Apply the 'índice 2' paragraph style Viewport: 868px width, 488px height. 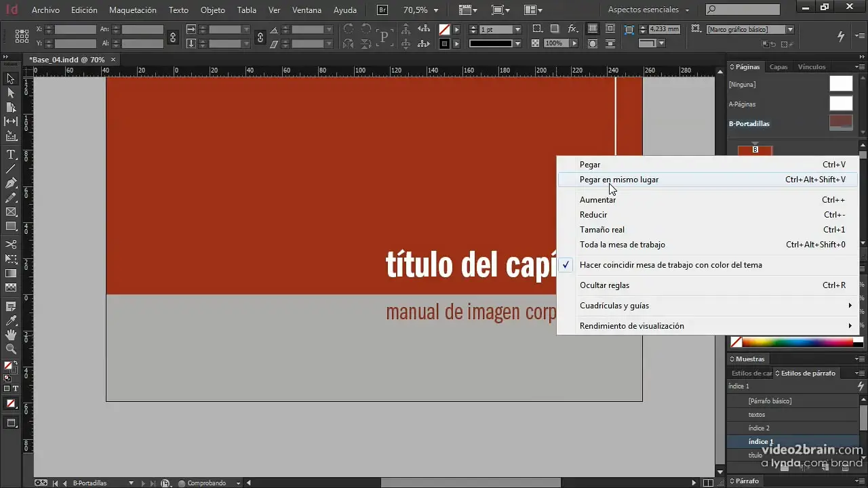[x=759, y=428]
